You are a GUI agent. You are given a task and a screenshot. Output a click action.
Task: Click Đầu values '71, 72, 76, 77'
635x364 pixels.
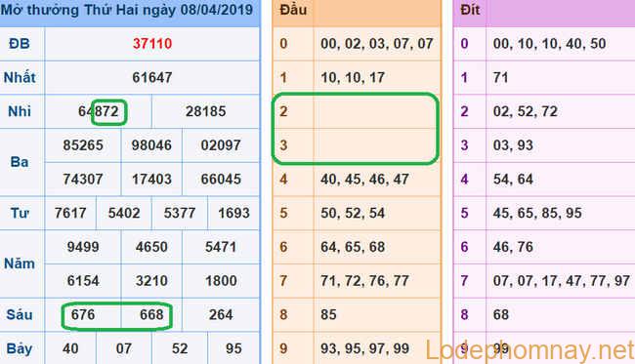365,281
